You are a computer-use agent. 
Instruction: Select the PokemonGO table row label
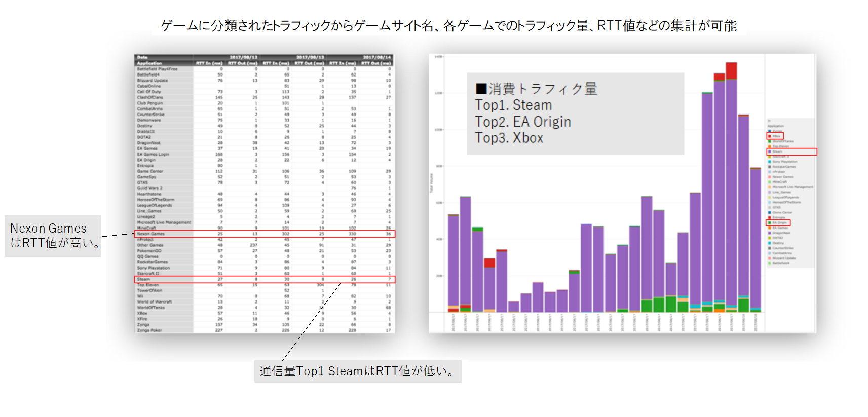pos(149,250)
